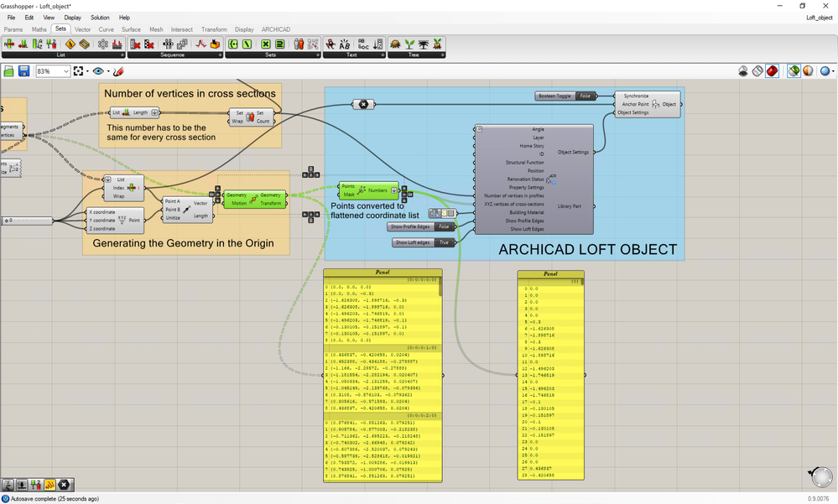Click the Zoom Extents icon
This screenshot has height=504, width=838.
coord(78,71)
